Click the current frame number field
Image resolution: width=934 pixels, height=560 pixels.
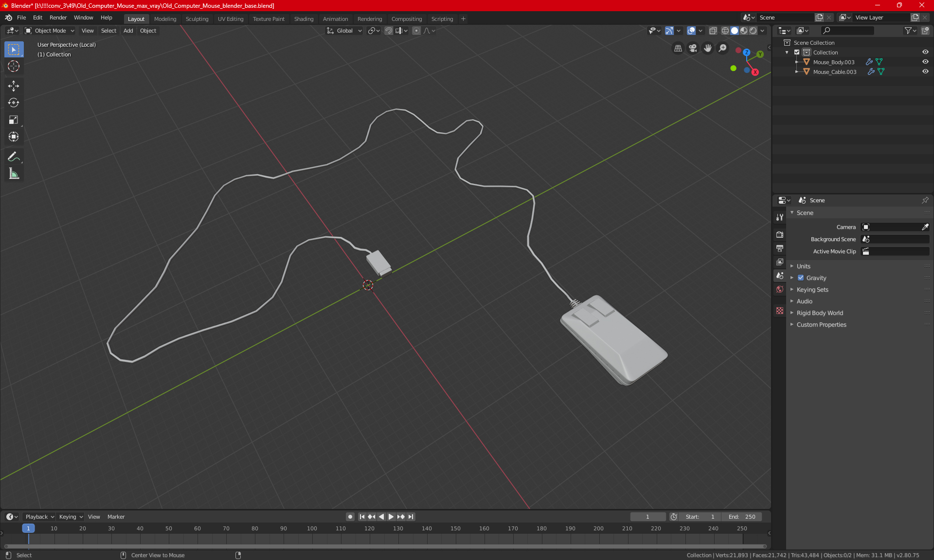click(x=647, y=517)
